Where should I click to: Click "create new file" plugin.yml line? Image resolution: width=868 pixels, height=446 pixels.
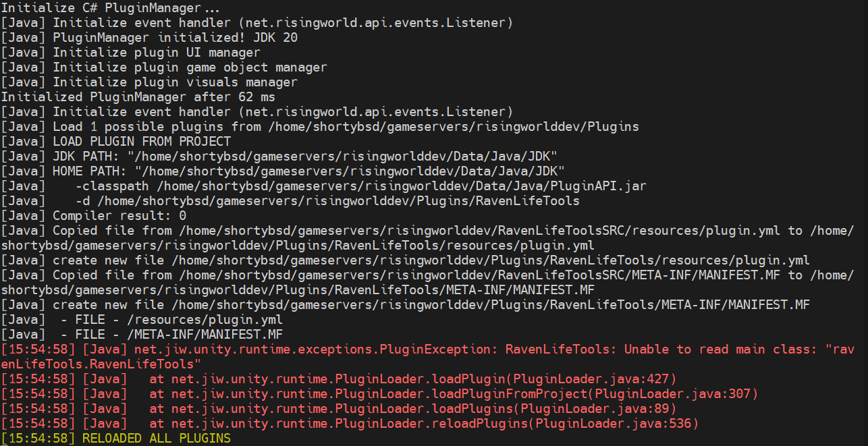pos(431,260)
